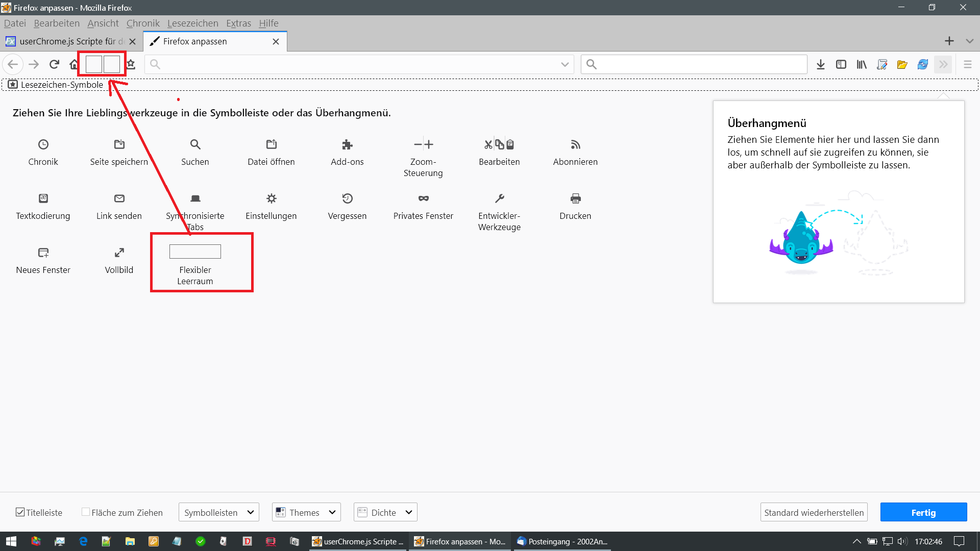Click the Entwickler-Werkzeuge wrench icon

tap(499, 198)
